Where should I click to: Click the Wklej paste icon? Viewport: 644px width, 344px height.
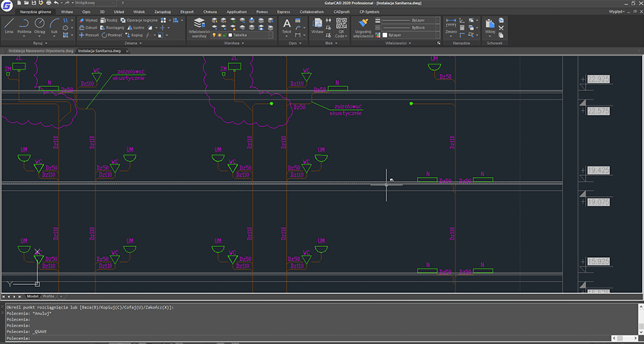pyautogui.click(x=489, y=25)
